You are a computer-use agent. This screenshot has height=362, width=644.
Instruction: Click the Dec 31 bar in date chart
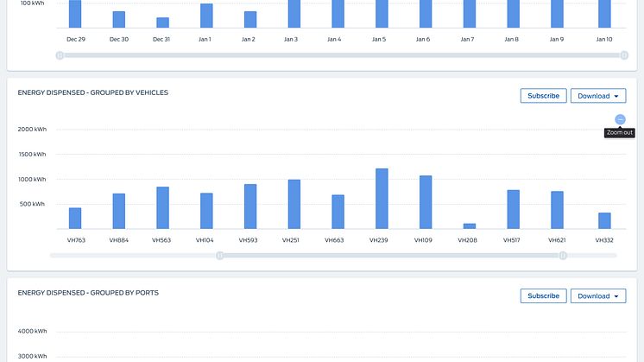162,22
